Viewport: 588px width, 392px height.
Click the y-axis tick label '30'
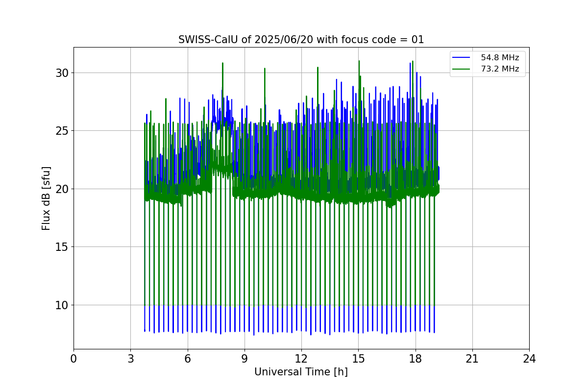coord(63,73)
